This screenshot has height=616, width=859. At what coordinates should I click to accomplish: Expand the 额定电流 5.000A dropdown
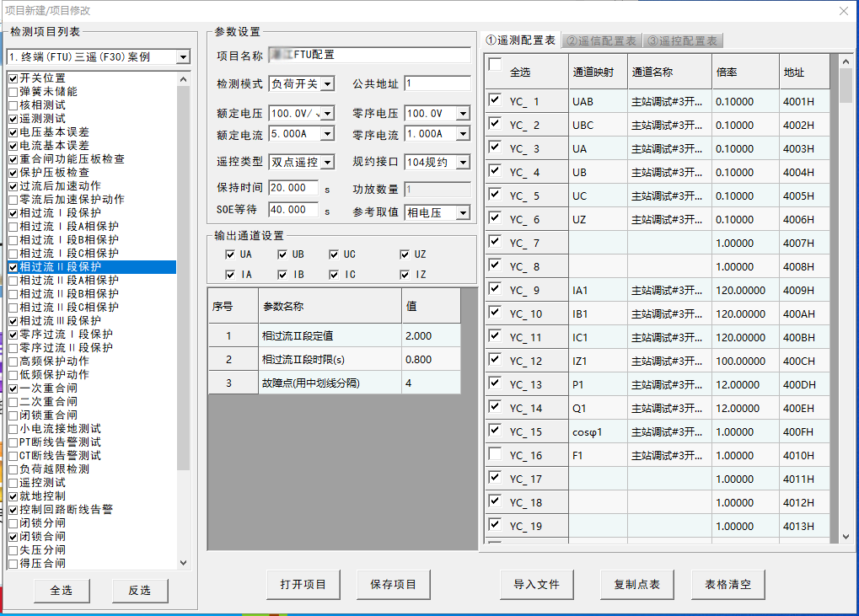point(327,135)
